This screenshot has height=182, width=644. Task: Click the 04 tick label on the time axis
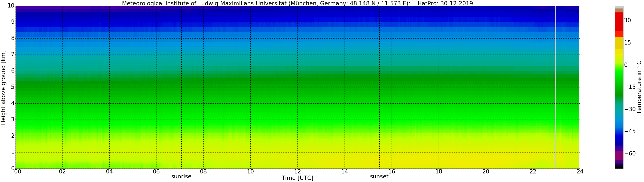(x=109, y=172)
